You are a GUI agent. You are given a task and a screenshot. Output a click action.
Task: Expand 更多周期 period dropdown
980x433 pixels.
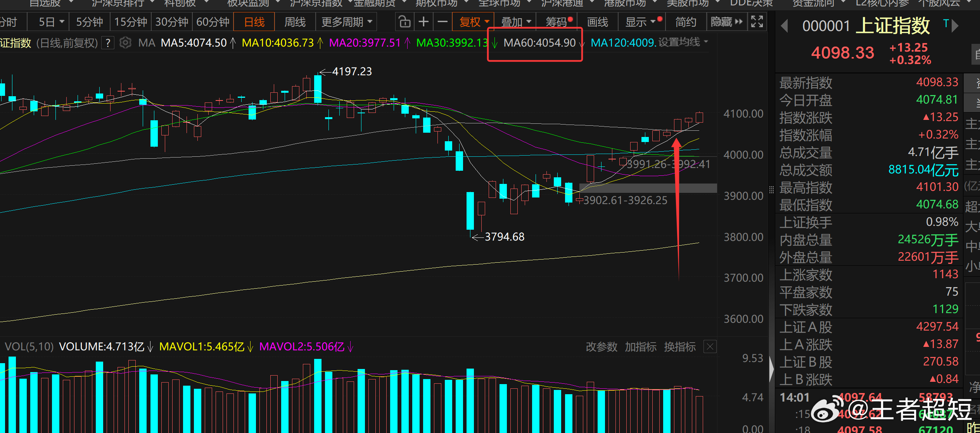(x=346, y=22)
